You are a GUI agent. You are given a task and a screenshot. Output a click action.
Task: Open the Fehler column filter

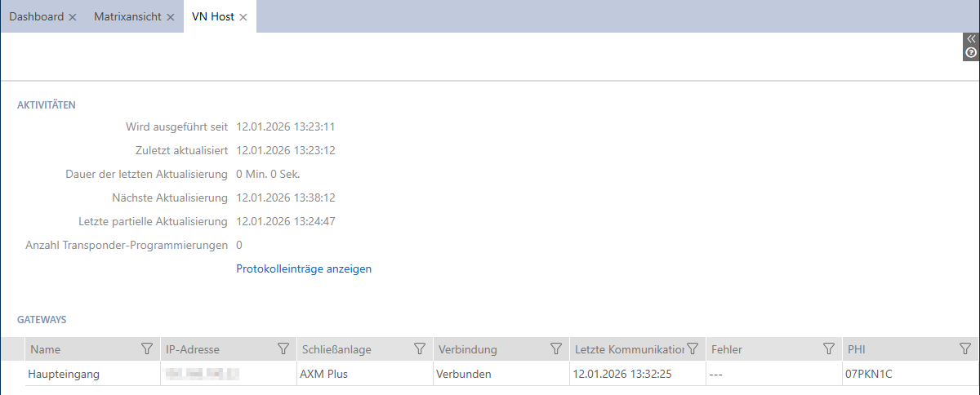click(x=828, y=349)
